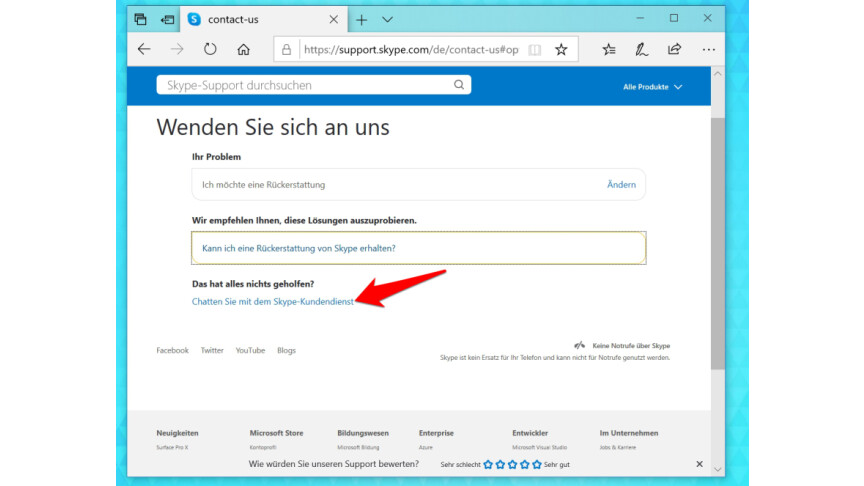Click the Jobs & Karriere link
The width and height of the screenshot is (864, 486).
point(618,447)
